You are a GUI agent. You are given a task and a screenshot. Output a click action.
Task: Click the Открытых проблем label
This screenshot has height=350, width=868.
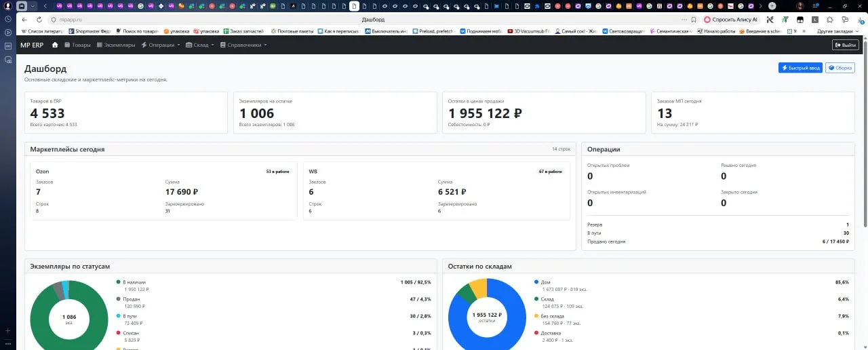[x=608, y=165]
